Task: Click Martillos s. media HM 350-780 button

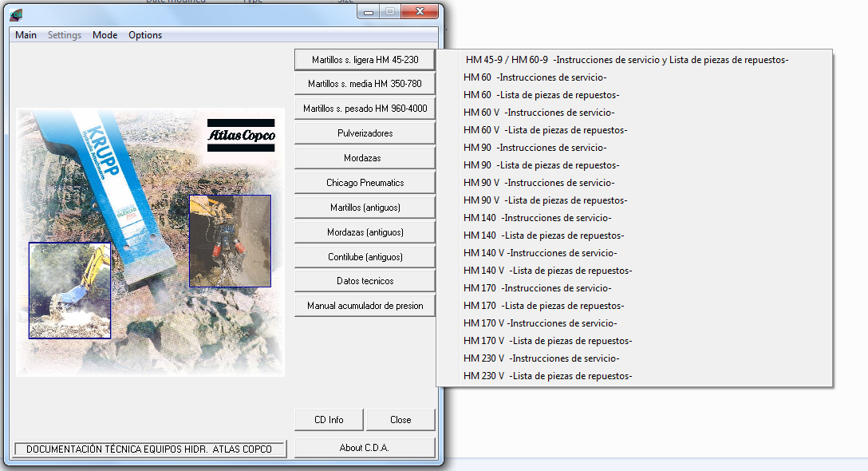Action: 365,84
